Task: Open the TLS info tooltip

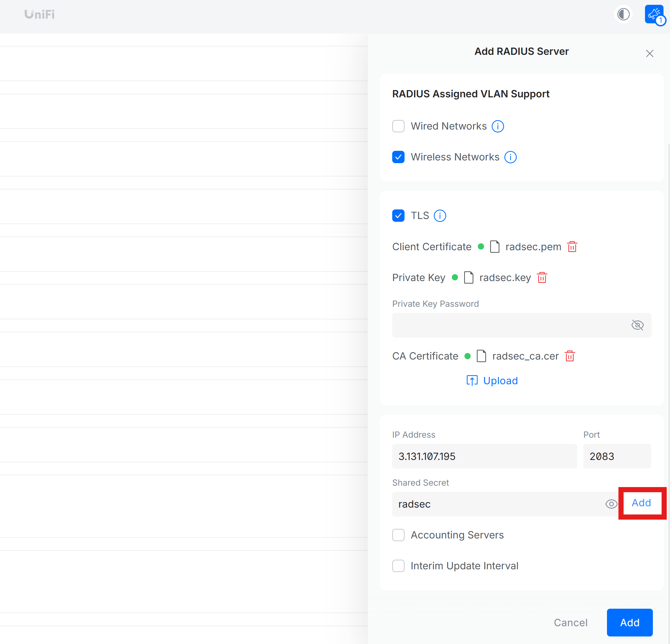Action: [x=440, y=216]
